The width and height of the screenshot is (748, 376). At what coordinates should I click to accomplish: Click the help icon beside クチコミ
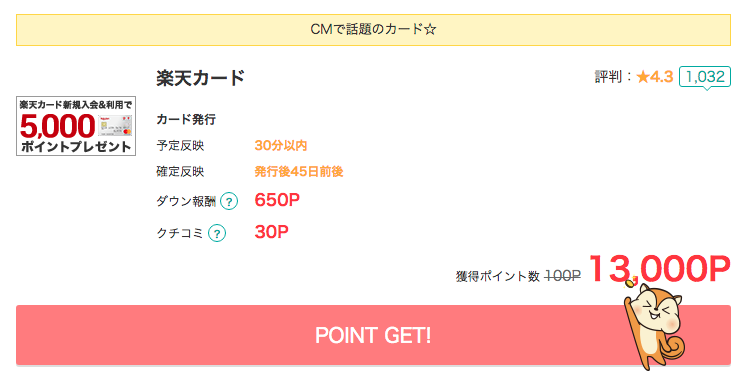217,233
